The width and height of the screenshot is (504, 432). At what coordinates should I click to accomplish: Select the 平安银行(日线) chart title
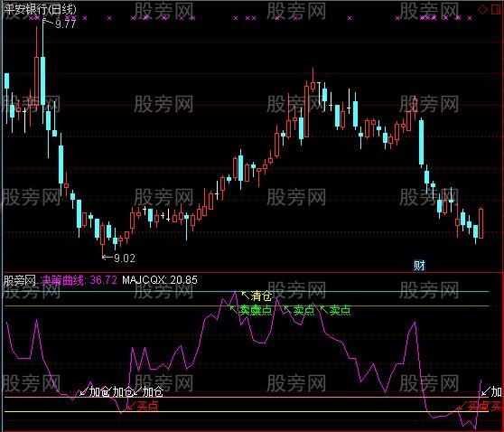point(41,9)
